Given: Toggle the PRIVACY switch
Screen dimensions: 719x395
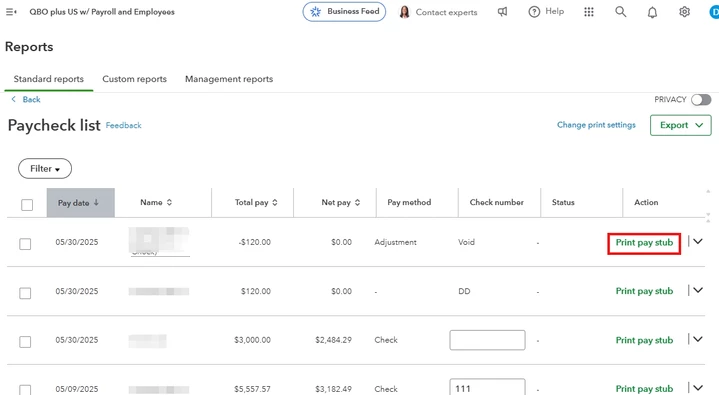Looking at the screenshot, I should pos(701,100).
